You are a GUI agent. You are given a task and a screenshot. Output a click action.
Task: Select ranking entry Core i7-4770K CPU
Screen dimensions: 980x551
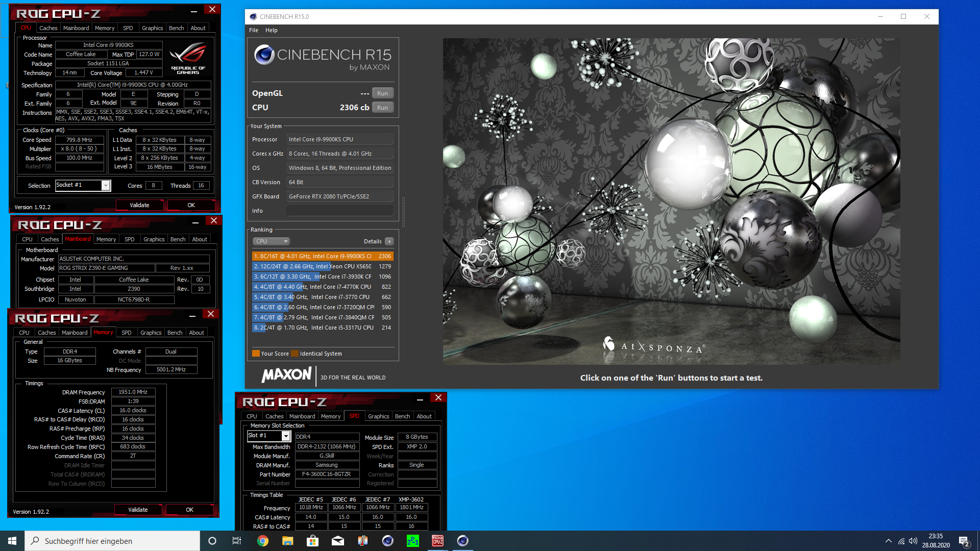coord(323,287)
